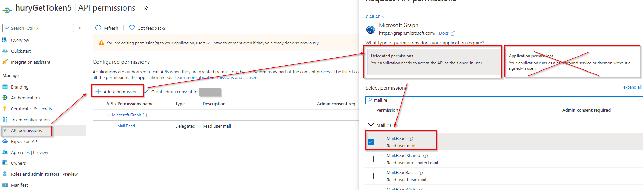Viewport: 644px width, 190px height.
Task: Click the Overview grid icon in sidebar
Action: click(x=5, y=40)
